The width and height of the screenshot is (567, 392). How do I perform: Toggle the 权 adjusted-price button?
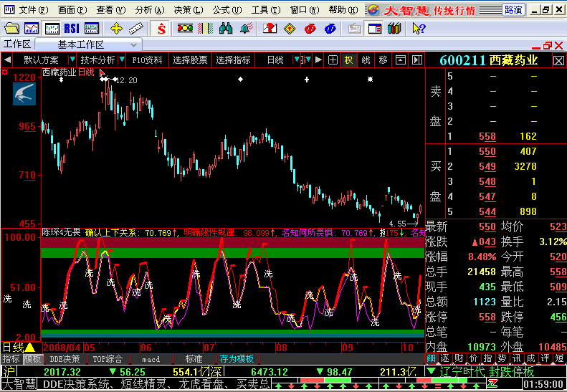pyautogui.click(x=348, y=59)
